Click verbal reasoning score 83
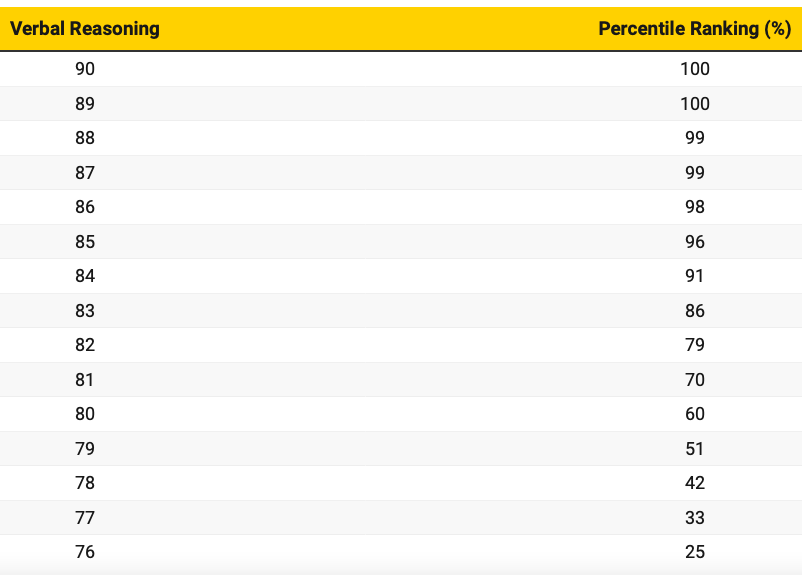 (85, 311)
